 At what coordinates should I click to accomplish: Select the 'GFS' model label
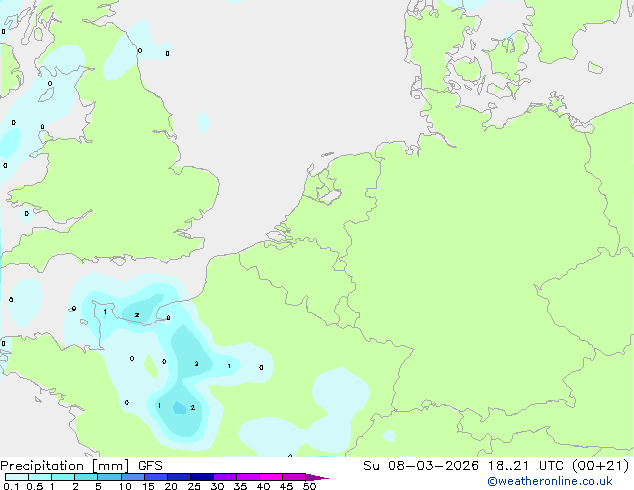pyautogui.click(x=150, y=466)
